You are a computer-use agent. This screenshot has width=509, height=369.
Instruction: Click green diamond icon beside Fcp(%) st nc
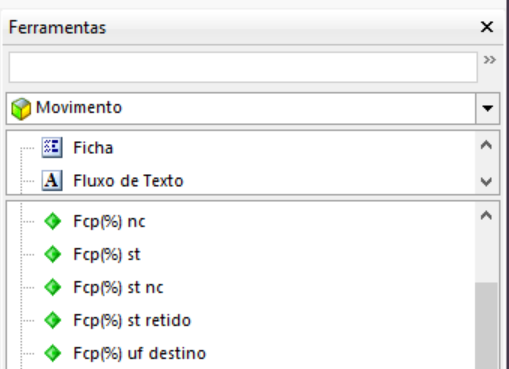[53, 287]
